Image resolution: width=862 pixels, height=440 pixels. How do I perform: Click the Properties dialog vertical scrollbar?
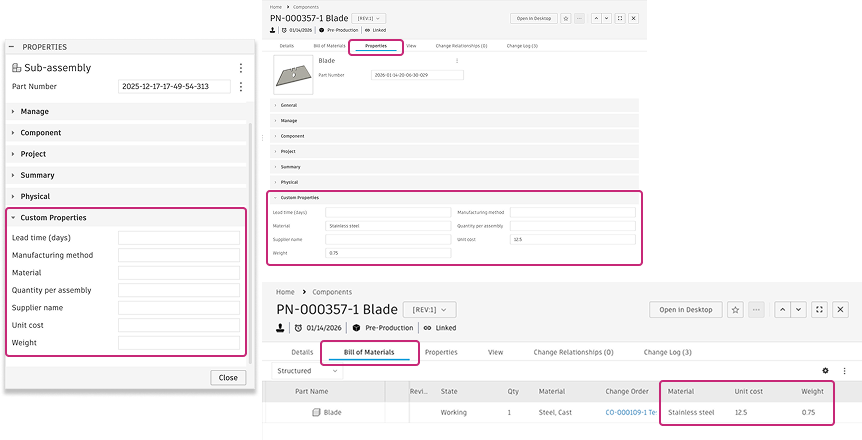pos(250,242)
